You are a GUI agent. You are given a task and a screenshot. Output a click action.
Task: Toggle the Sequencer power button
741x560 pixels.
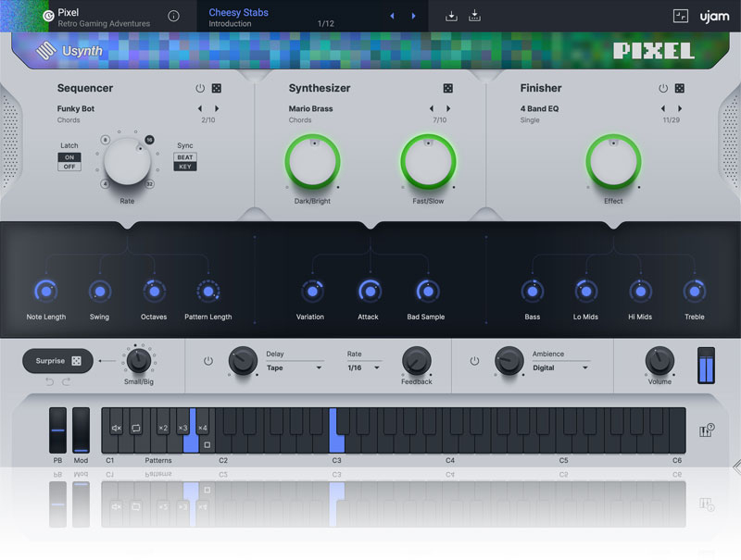click(199, 89)
